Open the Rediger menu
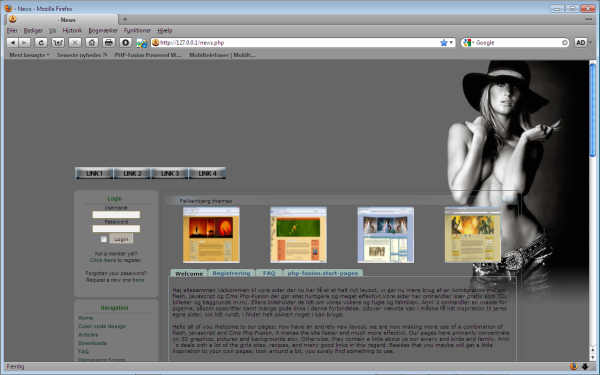This screenshot has width=600, height=375. (x=33, y=31)
